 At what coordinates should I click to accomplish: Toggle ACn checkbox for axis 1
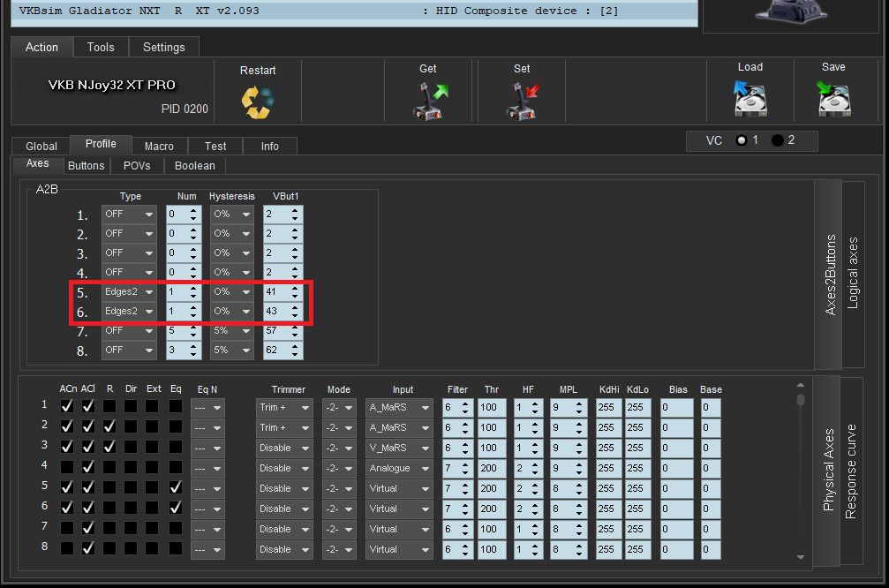[67, 406]
